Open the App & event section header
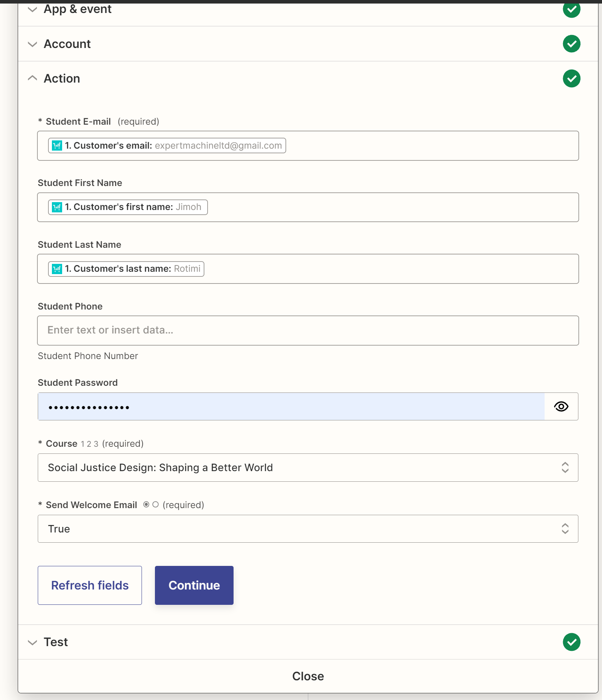 coord(308,15)
